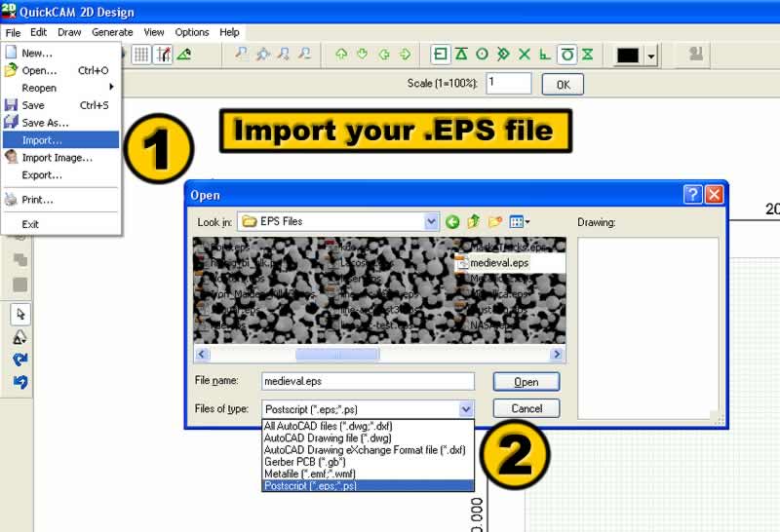
Task: Select Import... in the File menu
Action: coord(60,140)
